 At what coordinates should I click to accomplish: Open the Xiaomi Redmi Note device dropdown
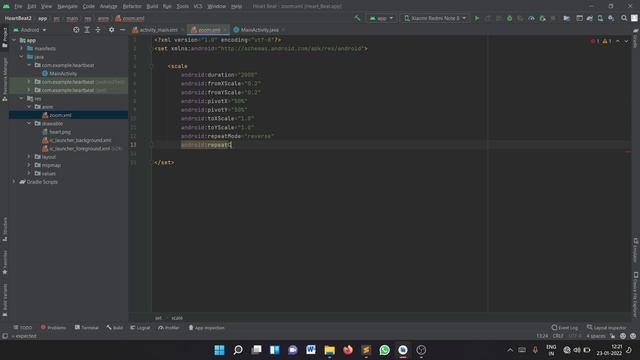coord(435,18)
